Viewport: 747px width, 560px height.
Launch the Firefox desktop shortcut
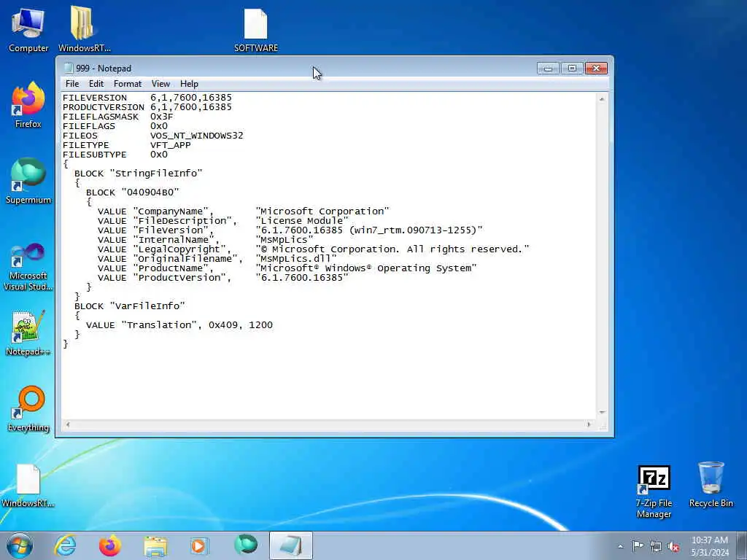pyautogui.click(x=28, y=105)
